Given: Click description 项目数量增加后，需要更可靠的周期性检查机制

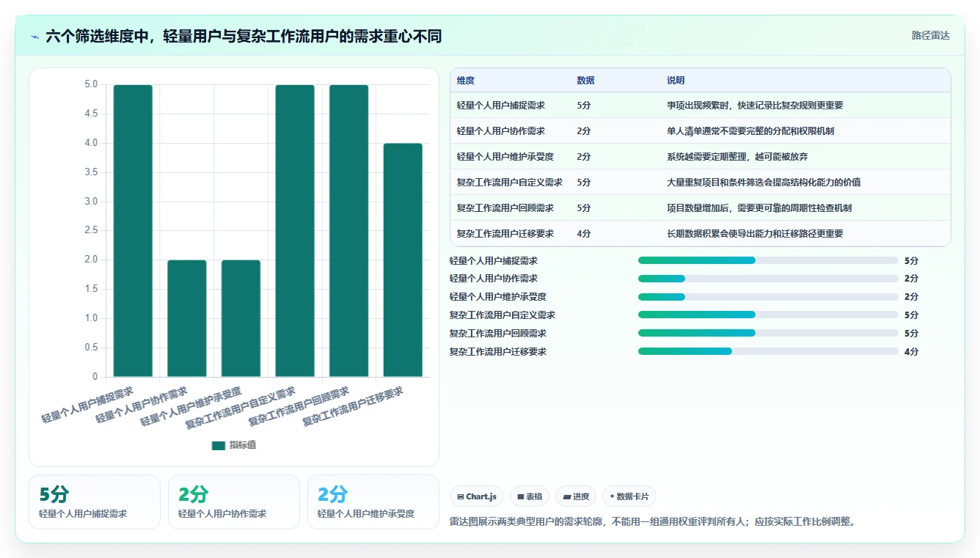Looking at the screenshot, I should point(759,208).
